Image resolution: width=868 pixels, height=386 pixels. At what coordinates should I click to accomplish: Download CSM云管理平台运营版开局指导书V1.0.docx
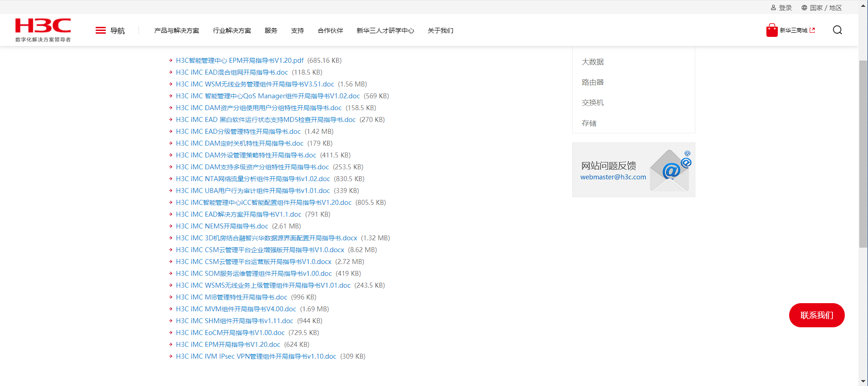tap(254, 262)
